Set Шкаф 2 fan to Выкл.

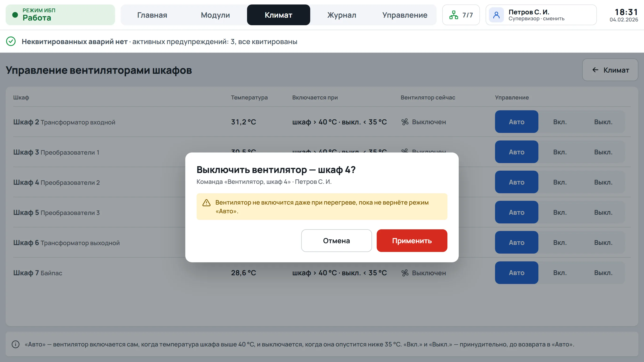click(603, 122)
